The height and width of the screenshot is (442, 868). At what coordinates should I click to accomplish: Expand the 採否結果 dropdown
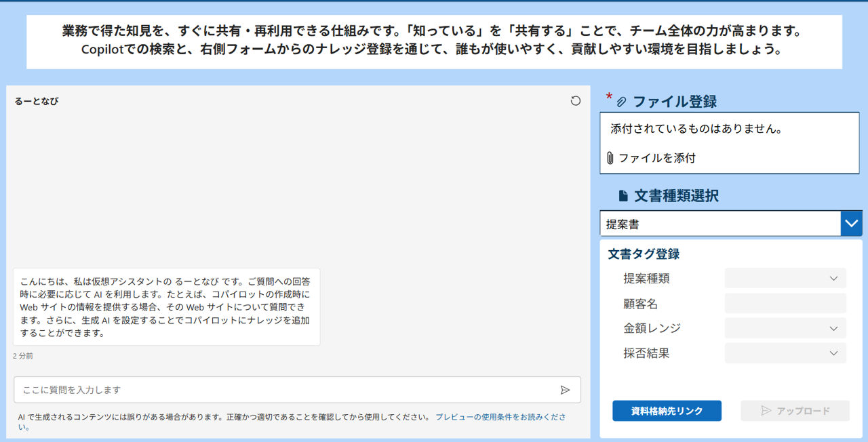tap(785, 353)
